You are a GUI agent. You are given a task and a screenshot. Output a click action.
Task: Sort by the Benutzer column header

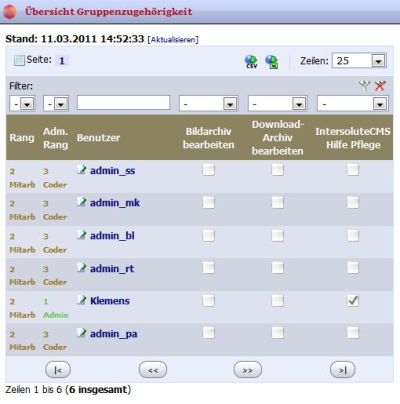pyautogui.click(x=98, y=138)
